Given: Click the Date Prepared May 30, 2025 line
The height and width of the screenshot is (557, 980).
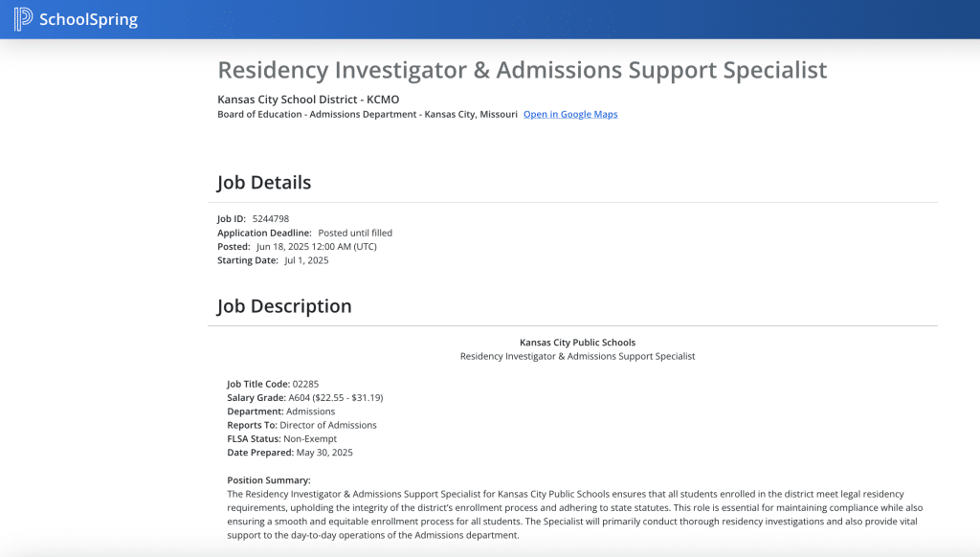Looking at the screenshot, I should tap(289, 453).
